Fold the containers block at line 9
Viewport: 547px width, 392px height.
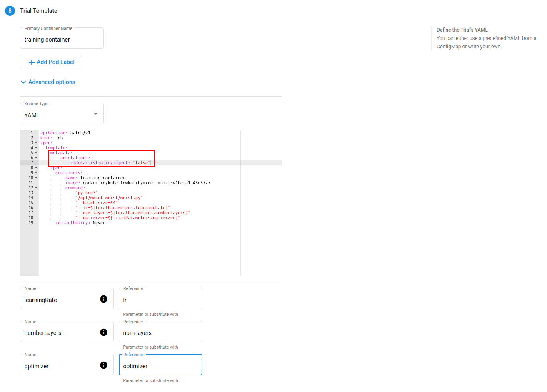click(36, 173)
